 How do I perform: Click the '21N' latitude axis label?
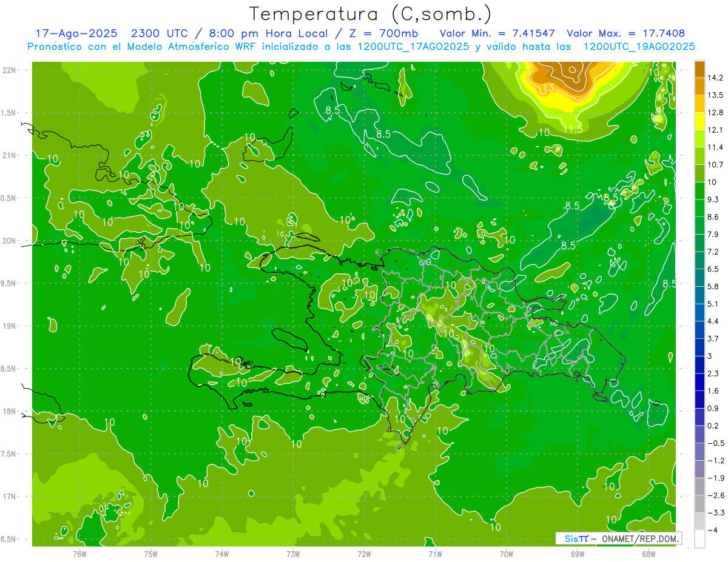coord(9,155)
